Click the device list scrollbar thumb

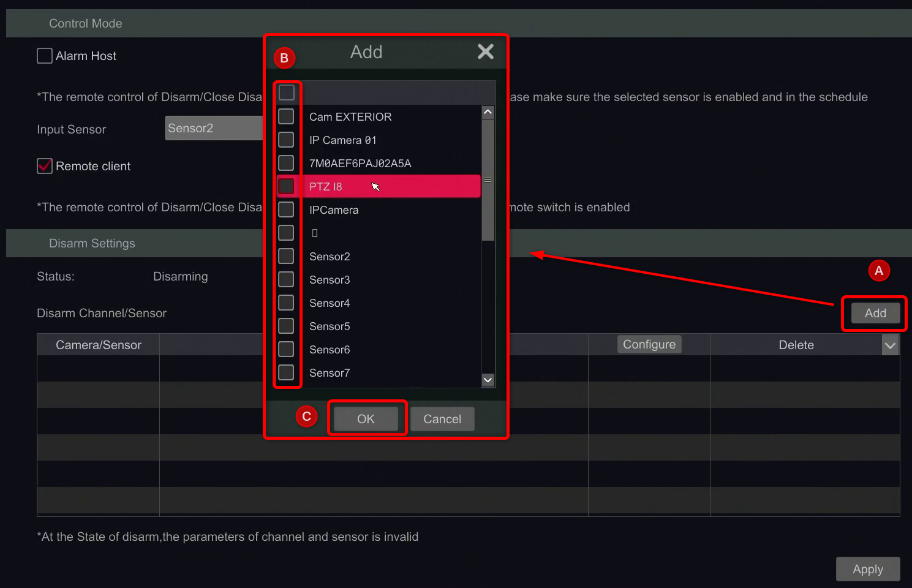tap(488, 179)
